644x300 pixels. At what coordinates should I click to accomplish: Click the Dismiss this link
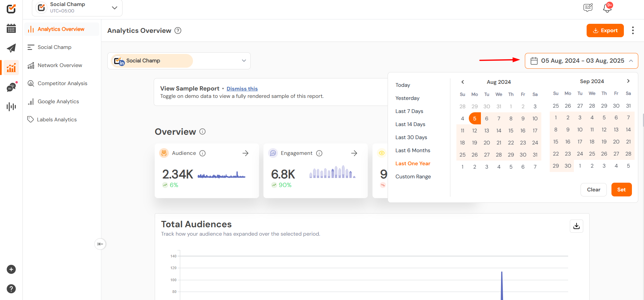tap(242, 89)
